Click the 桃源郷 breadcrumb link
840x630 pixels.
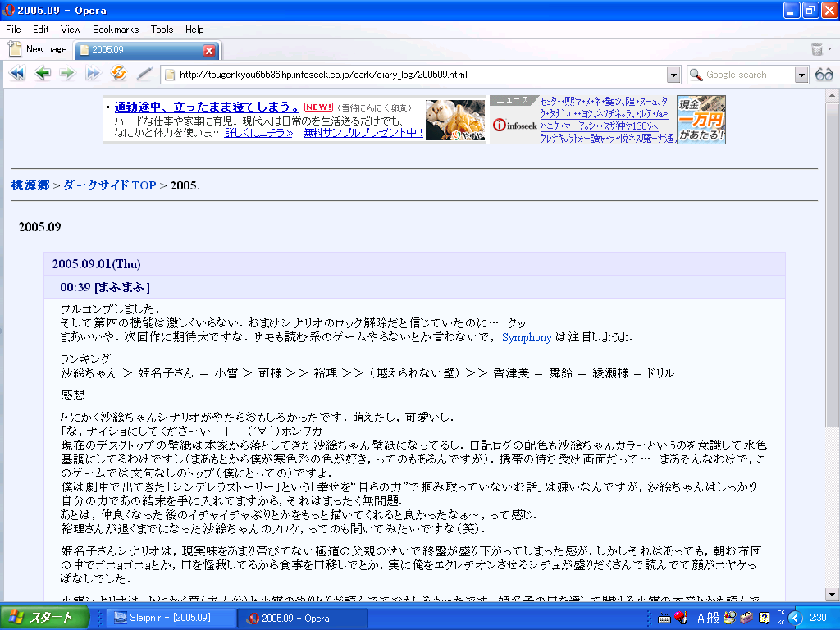[30, 185]
